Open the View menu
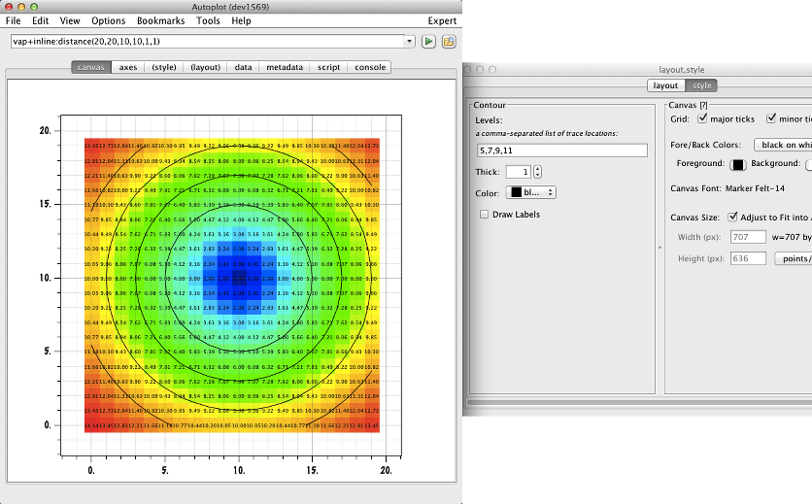The width and height of the screenshot is (812, 504). (x=70, y=20)
